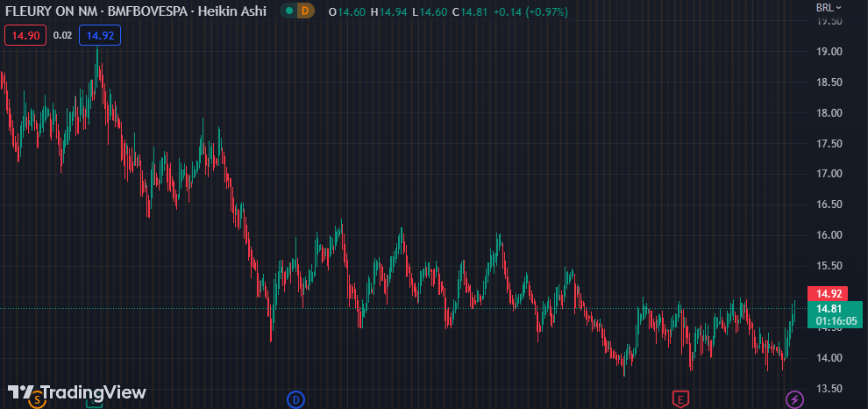Click the close value C14.81

[x=469, y=11]
